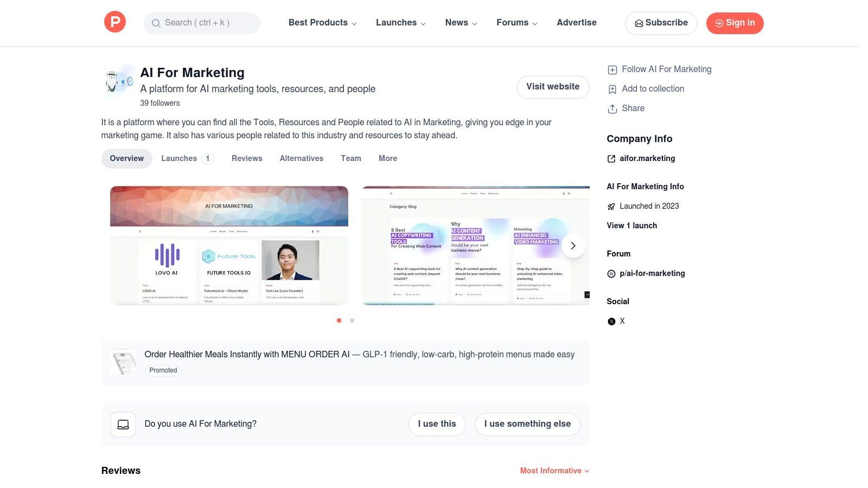Click the rocket icon next to Launched in 2023

[x=611, y=206]
